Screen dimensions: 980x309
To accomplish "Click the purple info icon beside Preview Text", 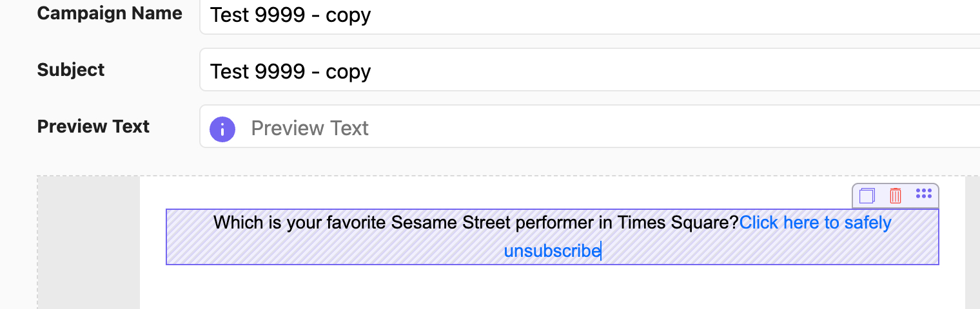I will click(222, 129).
